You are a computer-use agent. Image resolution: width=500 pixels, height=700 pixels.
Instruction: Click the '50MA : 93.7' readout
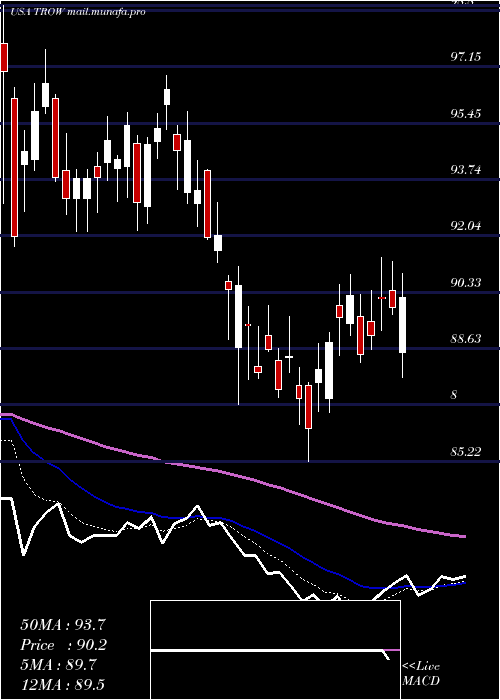click(63, 625)
